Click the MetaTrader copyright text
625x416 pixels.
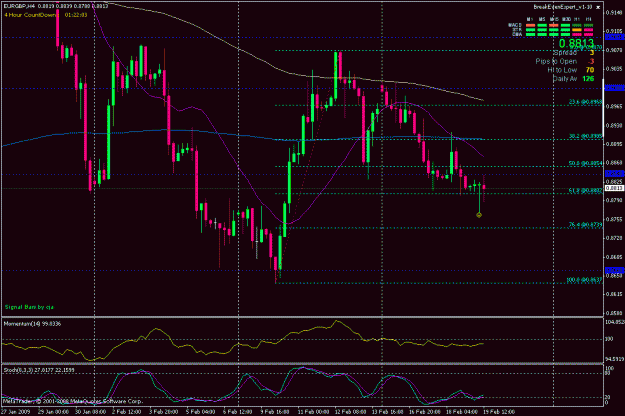click(73, 401)
